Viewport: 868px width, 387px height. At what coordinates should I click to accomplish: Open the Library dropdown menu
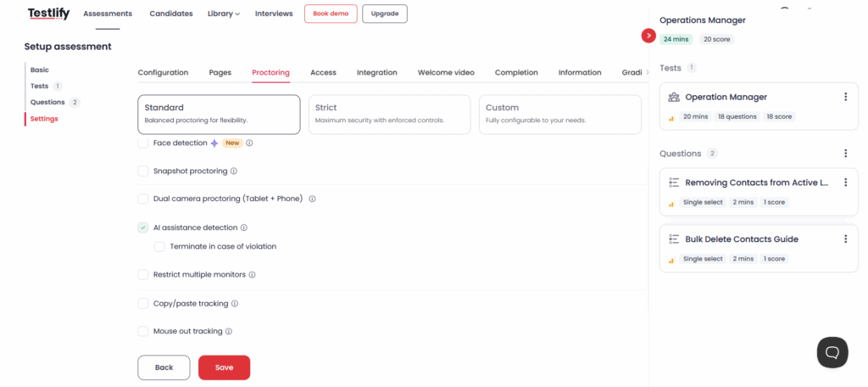click(x=224, y=14)
